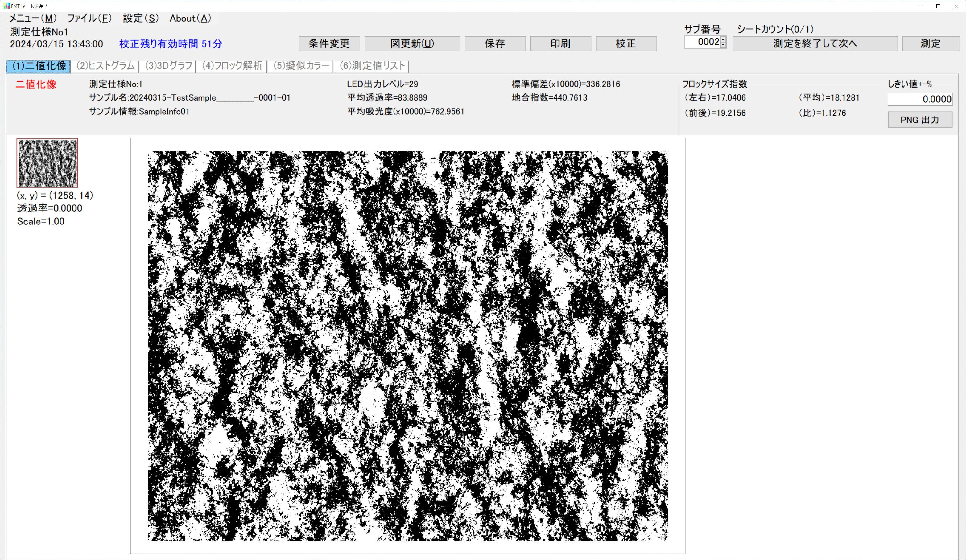
Task: Close the FMT-IV window
Action: coord(956,6)
